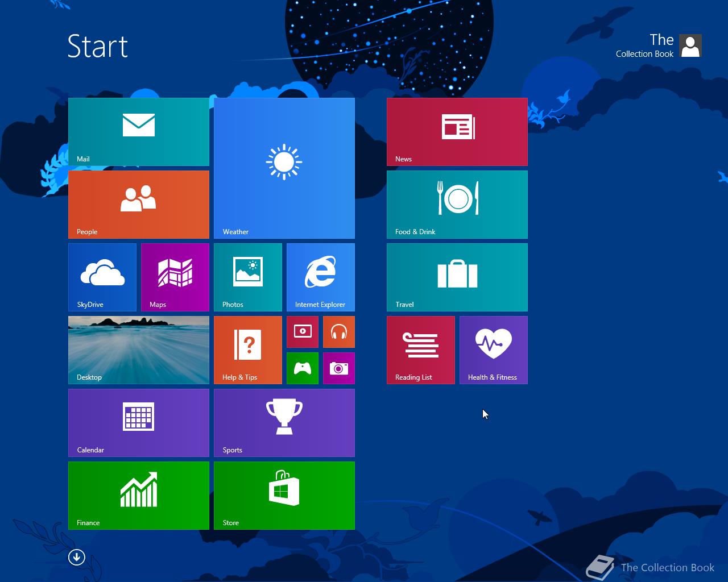Open the small Camera tile
The width and height of the screenshot is (728, 582).
(x=339, y=368)
